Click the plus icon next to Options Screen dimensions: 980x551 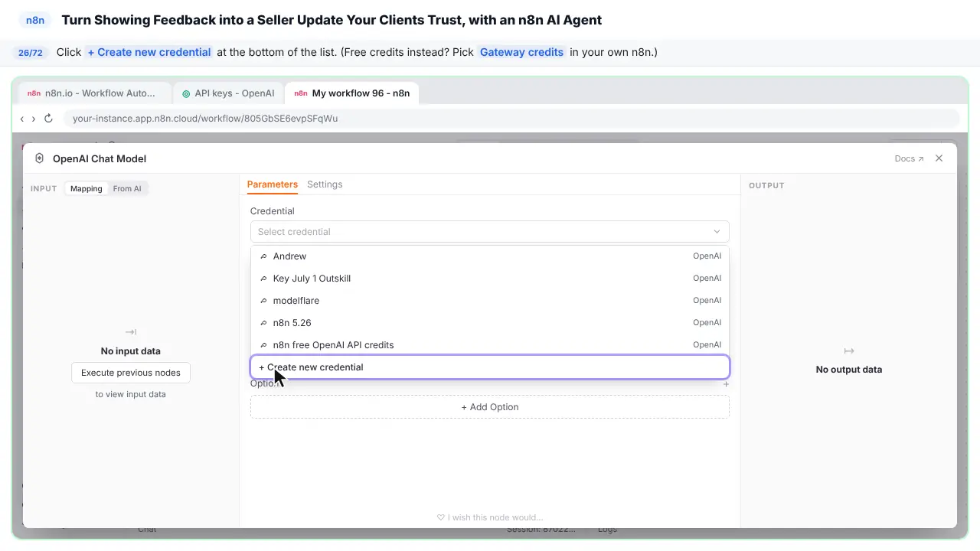(726, 384)
